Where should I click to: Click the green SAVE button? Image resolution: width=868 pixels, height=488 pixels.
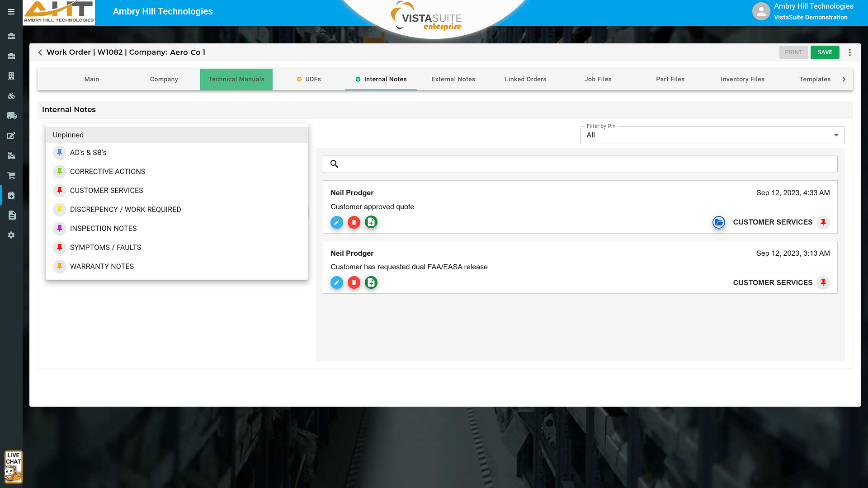[825, 52]
